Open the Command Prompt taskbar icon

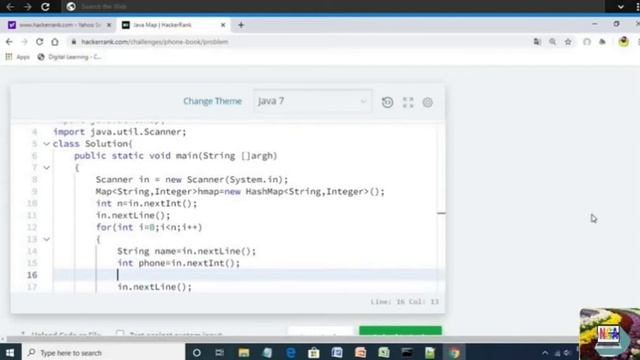[x=407, y=352]
